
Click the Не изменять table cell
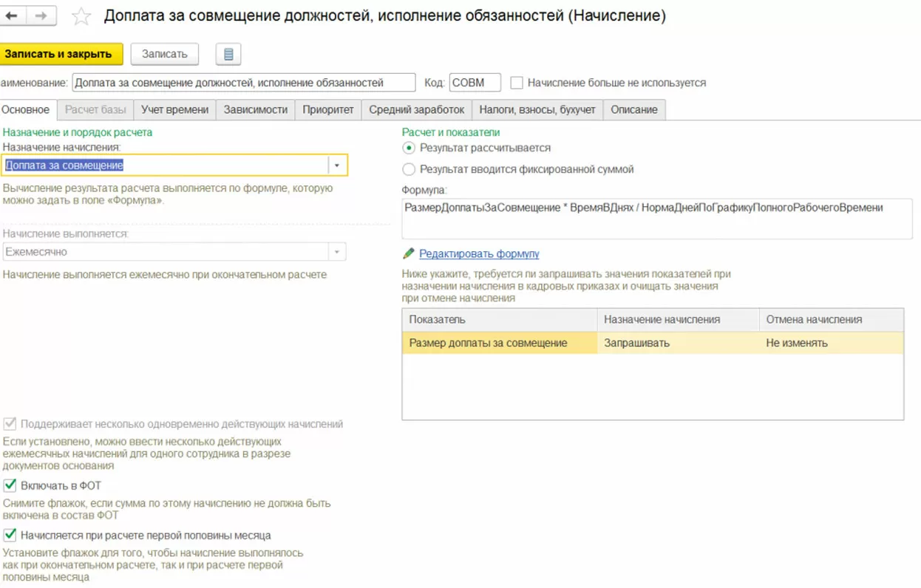pyautogui.click(x=832, y=343)
